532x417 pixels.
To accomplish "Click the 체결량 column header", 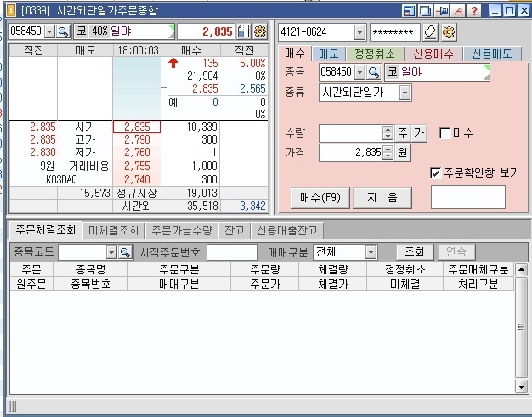I will click(x=333, y=270).
